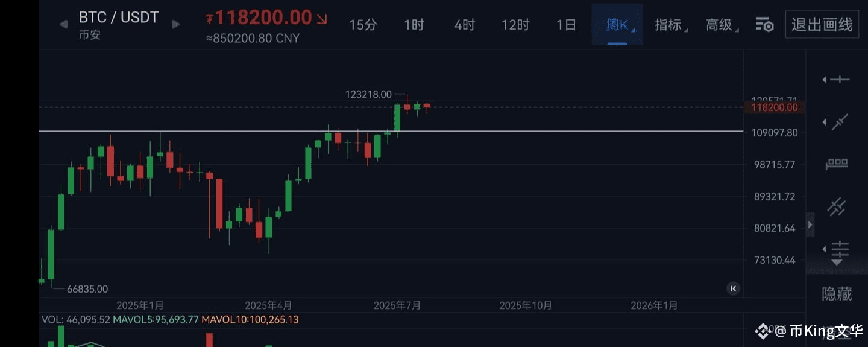Jump to latest candle button

pyautogui.click(x=733, y=288)
